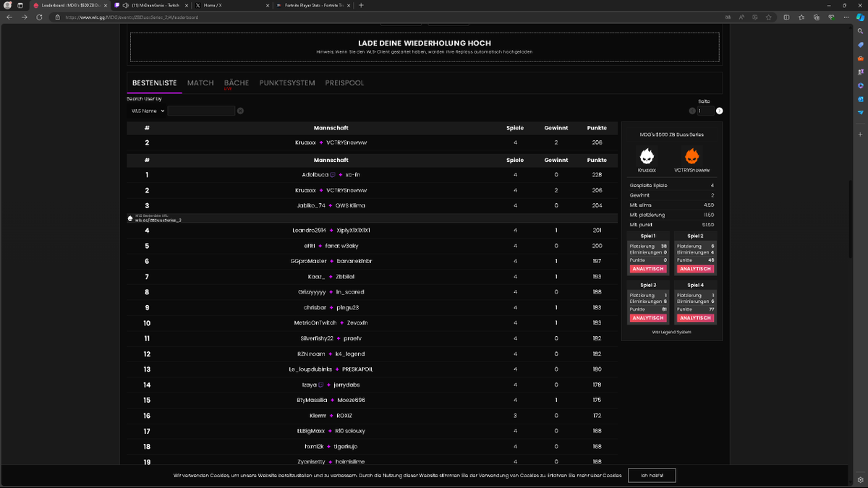Clear the user search field

pos(240,111)
